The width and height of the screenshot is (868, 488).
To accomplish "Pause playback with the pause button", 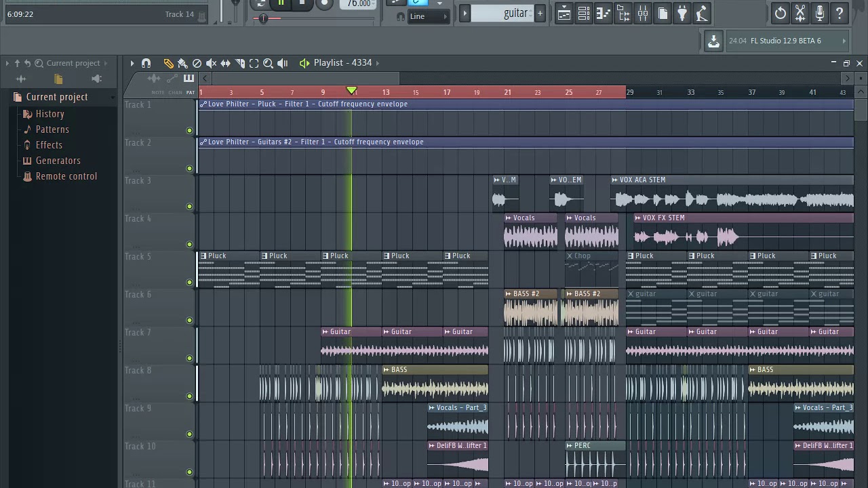I will click(x=281, y=3).
